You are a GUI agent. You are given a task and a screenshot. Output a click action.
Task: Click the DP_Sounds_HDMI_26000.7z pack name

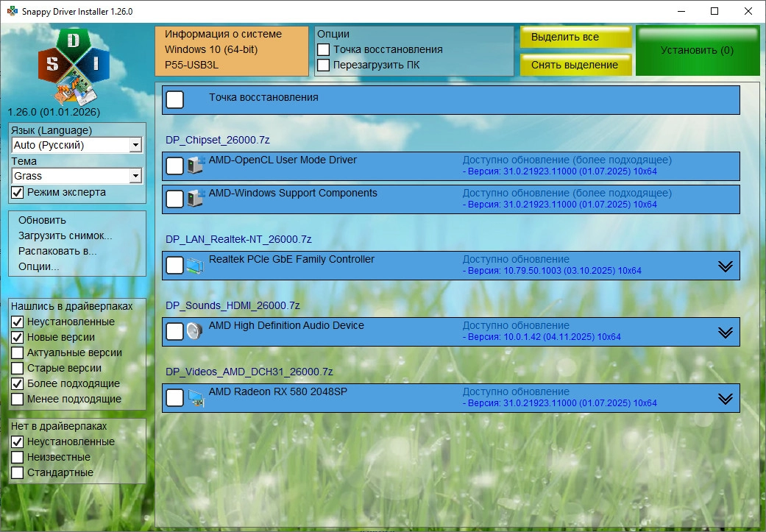tap(233, 306)
